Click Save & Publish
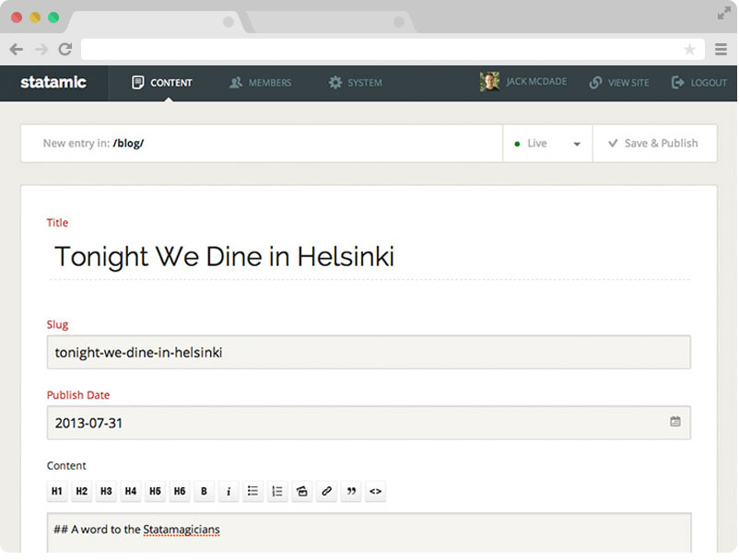 pos(655,144)
